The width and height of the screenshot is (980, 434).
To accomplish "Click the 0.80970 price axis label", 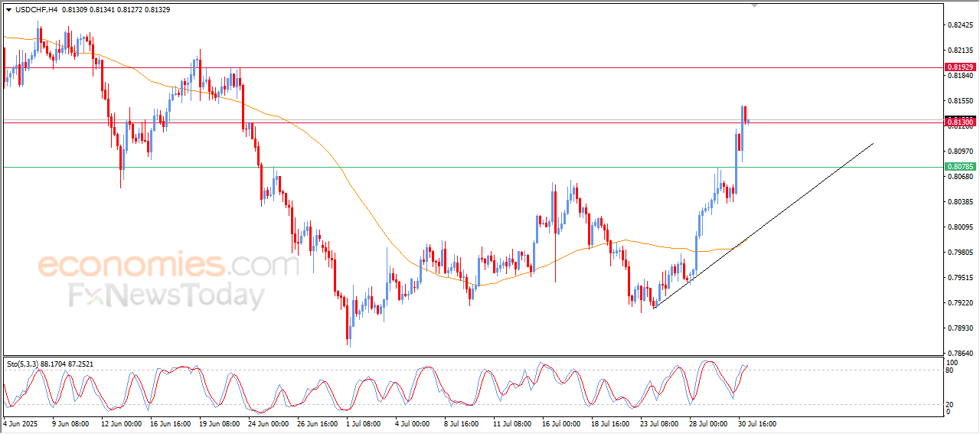I will click(x=960, y=152).
